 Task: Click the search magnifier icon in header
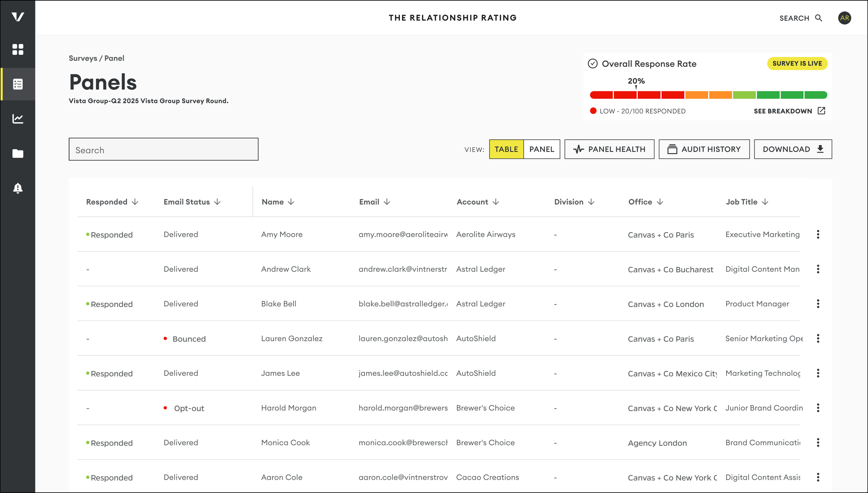coord(818,18)
